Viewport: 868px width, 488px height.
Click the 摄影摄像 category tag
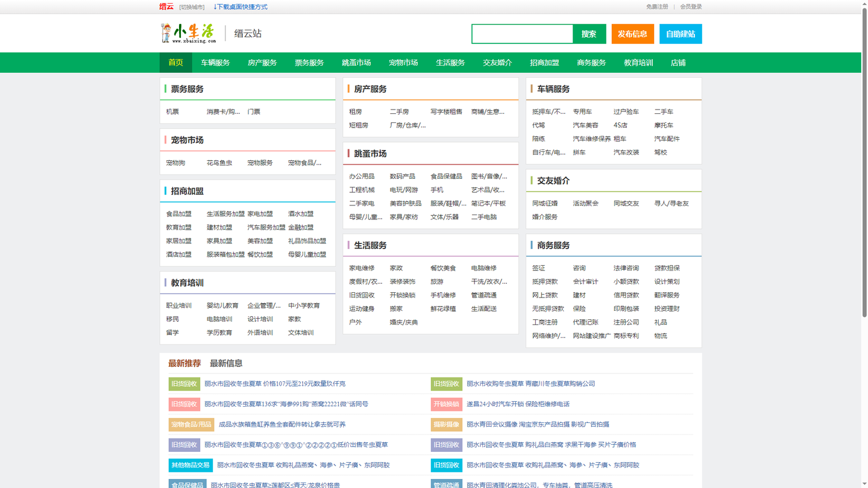pos(447,425)
